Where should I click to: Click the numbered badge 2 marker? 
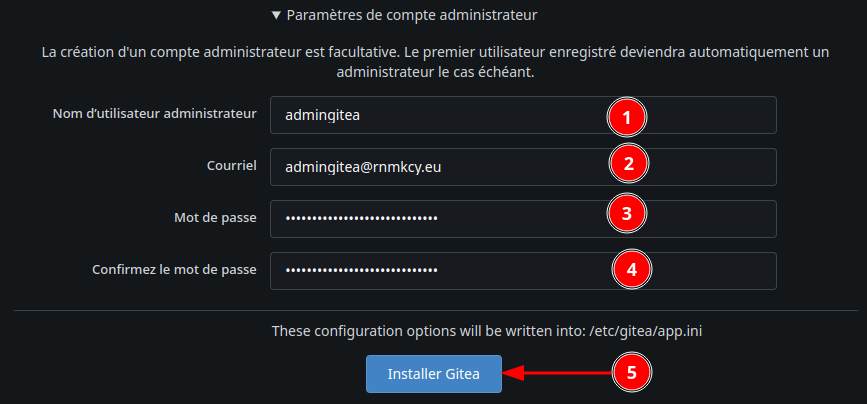(629, 165)
